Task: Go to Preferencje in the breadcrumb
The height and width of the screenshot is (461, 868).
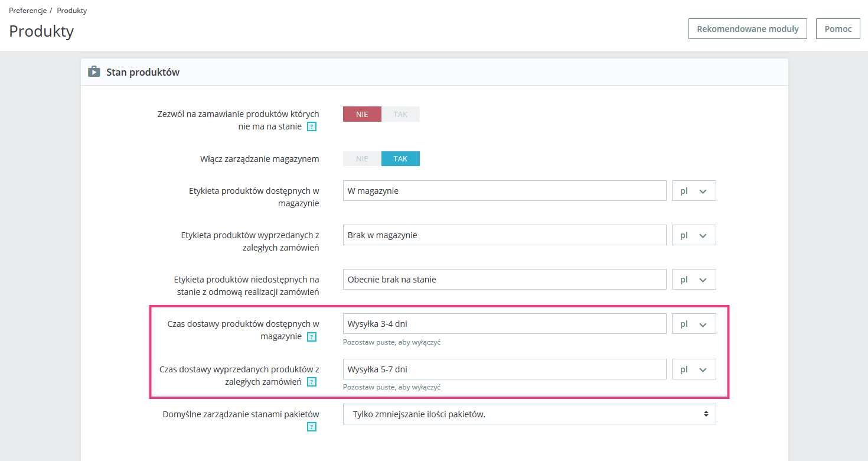Action: pos(27,11)
